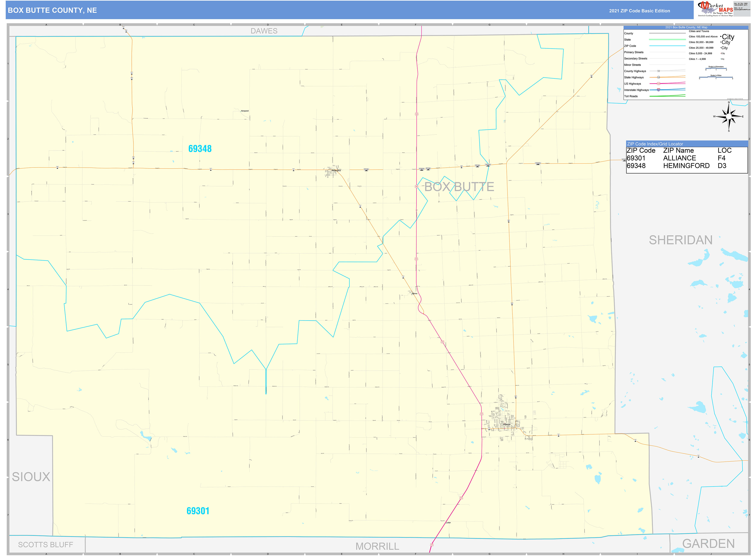Image resolution: width=756 pixels, height=556 pixels.
Task: Click the mapsales@MarketMAPS.com email text
Action: [742, 10]
